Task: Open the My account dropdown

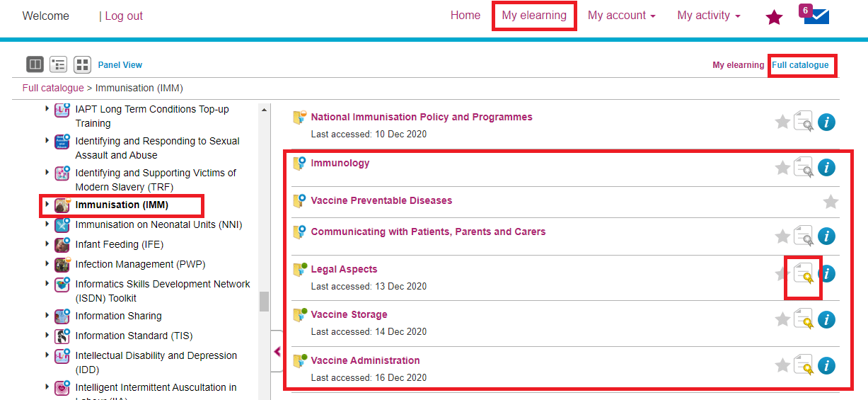Action: pos(621,16)
